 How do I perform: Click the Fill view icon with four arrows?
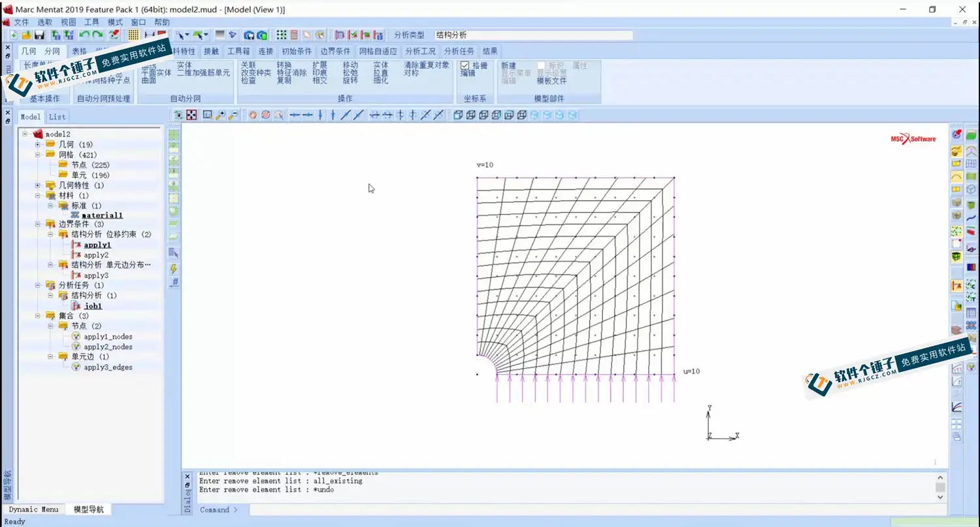[191, 115]
